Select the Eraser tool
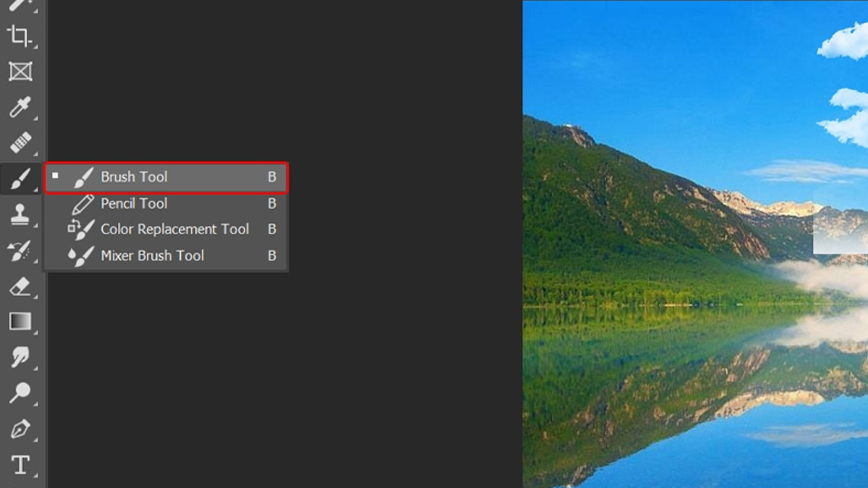 20,286
